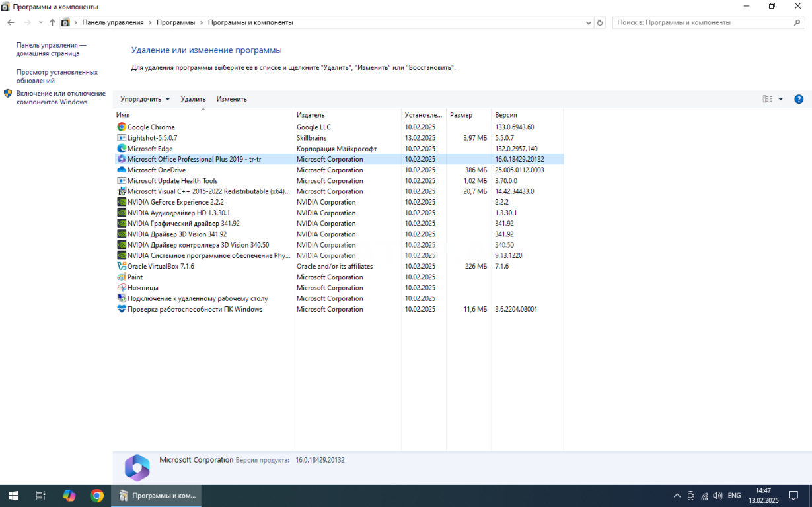This screenshot has width=812, height=507.
Task: Open the Упорядочить dropdown menu
Action: click(x=145, y=99)
